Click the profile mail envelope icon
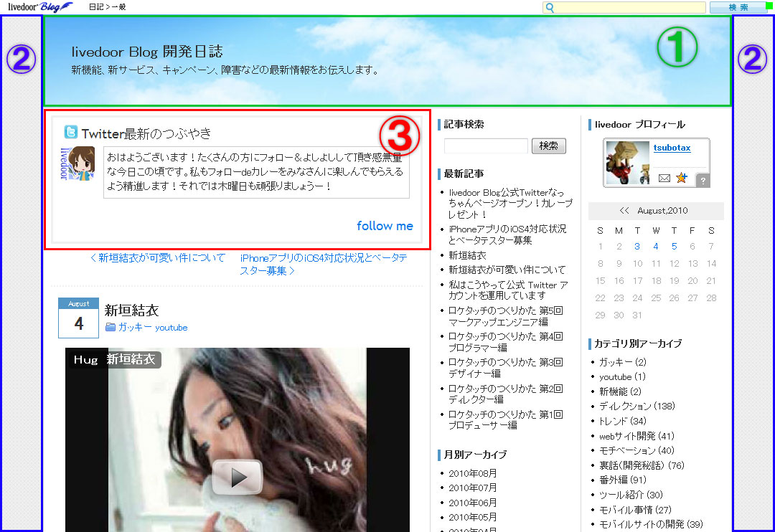This screenshot has height=532, width=775. [x=664, y=178]
